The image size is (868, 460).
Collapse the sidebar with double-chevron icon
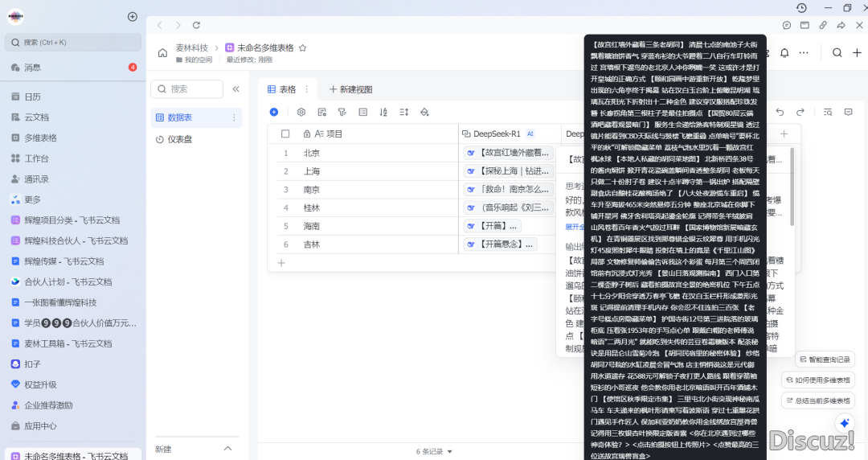tap(235, 89)
